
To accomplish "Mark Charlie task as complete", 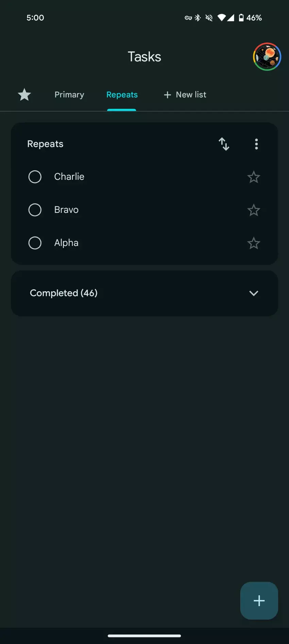I will tap(35, 177).
